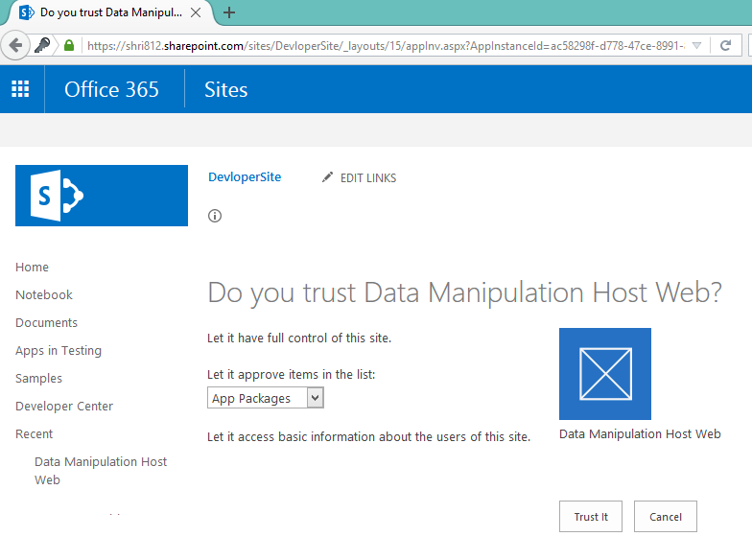Open Samples in the left navigation

tap(38, 378)
